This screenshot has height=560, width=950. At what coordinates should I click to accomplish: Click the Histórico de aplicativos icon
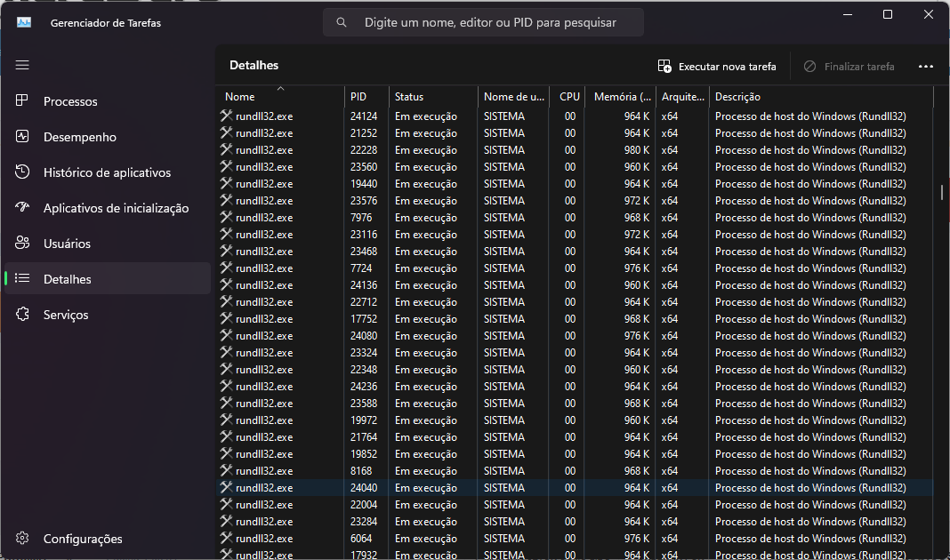[22, 172]
